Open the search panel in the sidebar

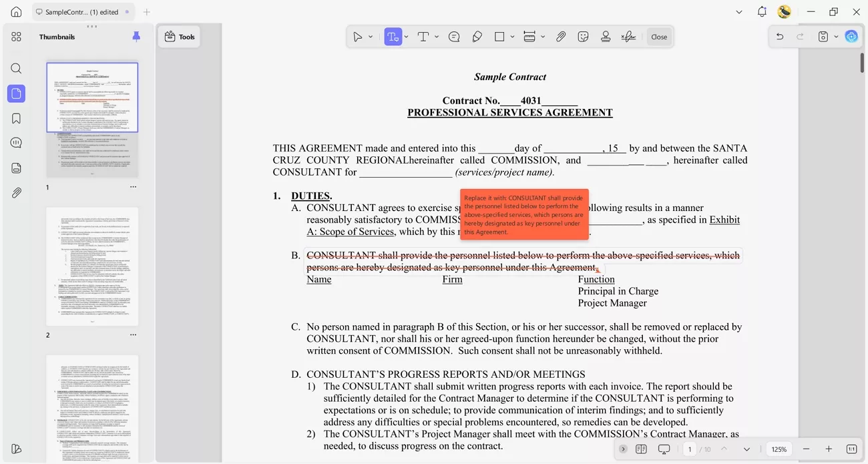pos(16,69)
